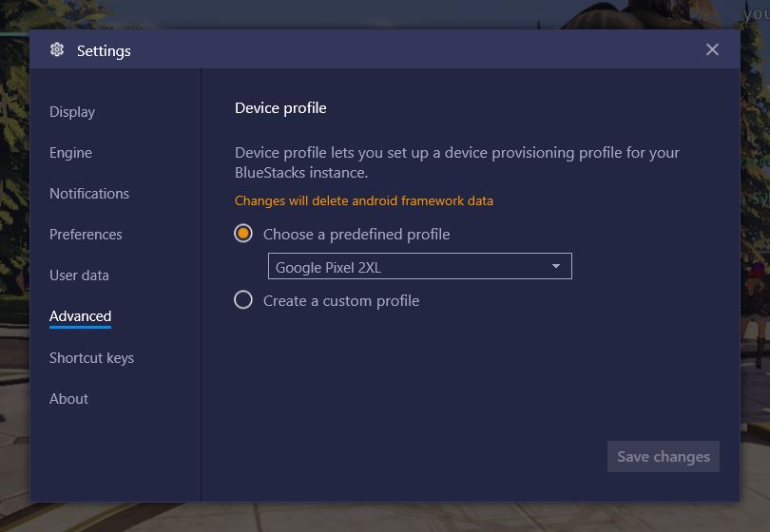The width and height of the screenshot is (770, 532).
Task: Click the Device profile description paragraph
Action: 457,162
